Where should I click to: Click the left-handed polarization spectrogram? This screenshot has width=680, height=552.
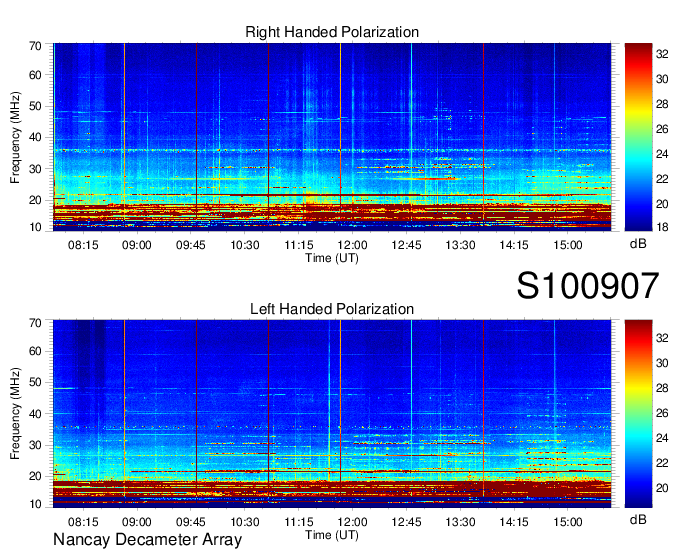pos(332,414)
